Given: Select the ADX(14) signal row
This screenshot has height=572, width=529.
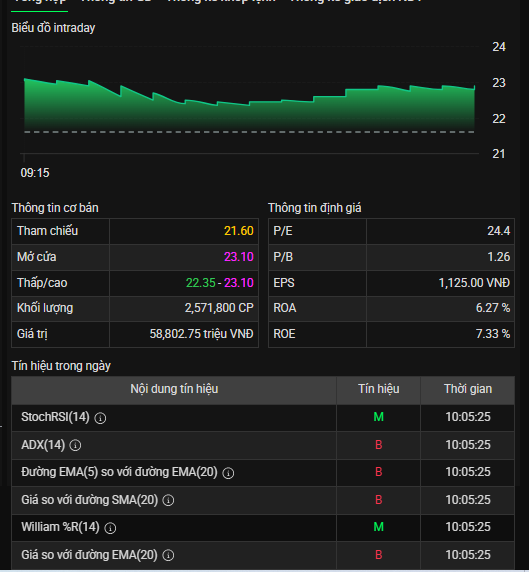Looking at the screenshot, I should point(263,445).
